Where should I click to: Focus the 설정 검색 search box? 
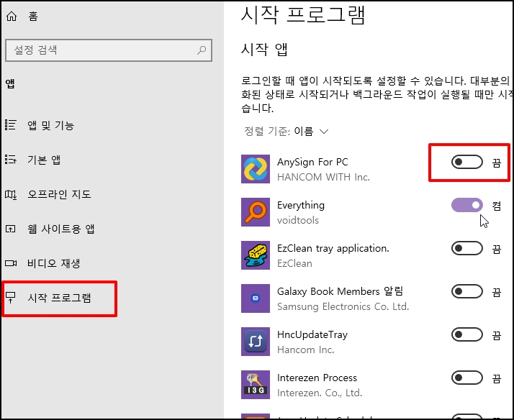pyautogui.click(x=109, y=50)
